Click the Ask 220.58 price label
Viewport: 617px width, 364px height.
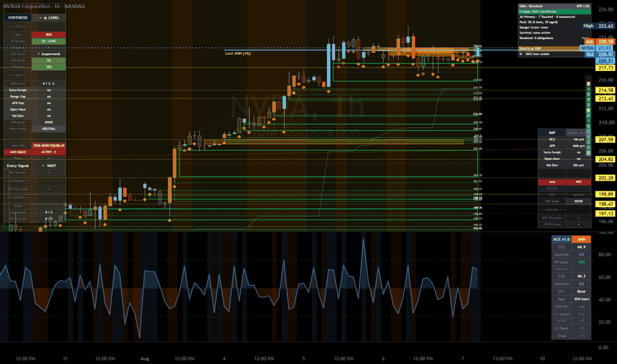coord(599,41)
